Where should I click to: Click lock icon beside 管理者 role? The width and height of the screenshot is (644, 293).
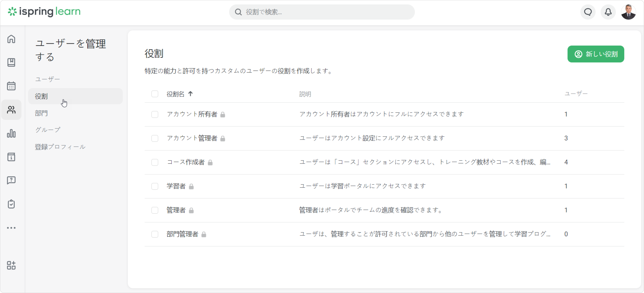point(191,211)
